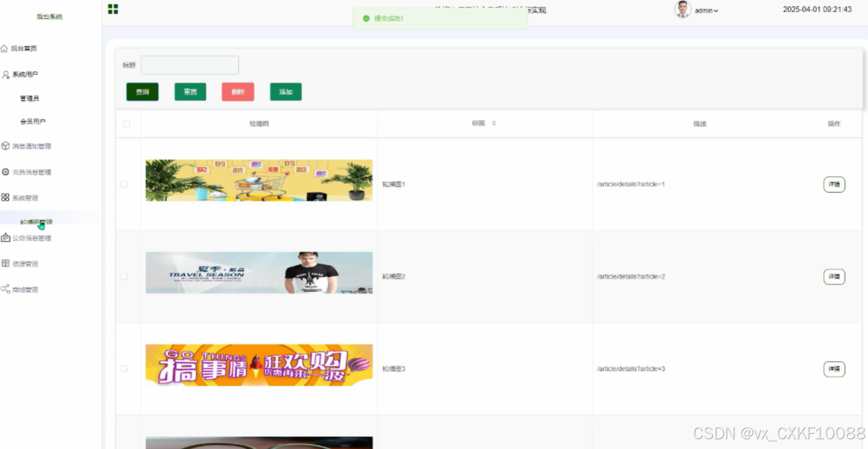Collapse the 系统管理 menu
868x449 pixels.
tap(25, 198)
